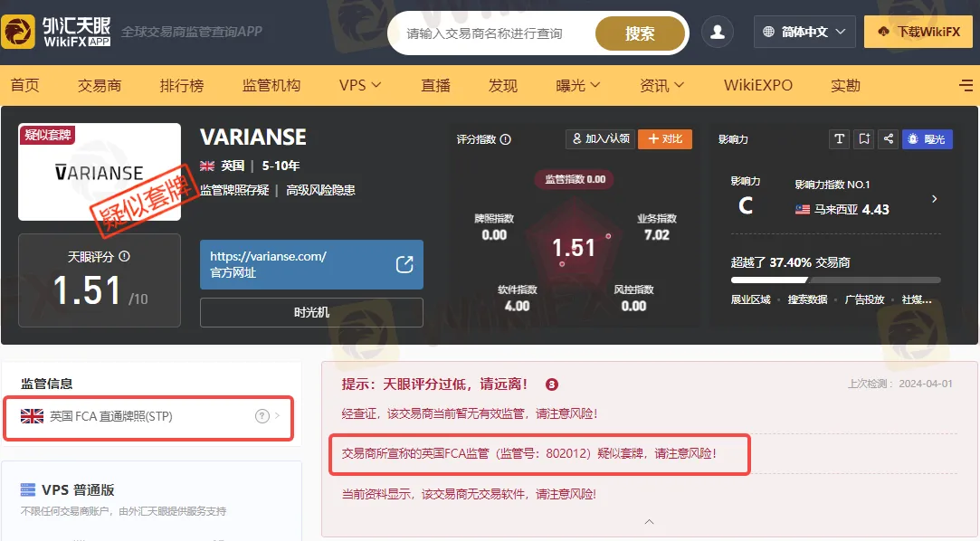Click the 广告投放 link
980x541 pixels.
point(864,299)
